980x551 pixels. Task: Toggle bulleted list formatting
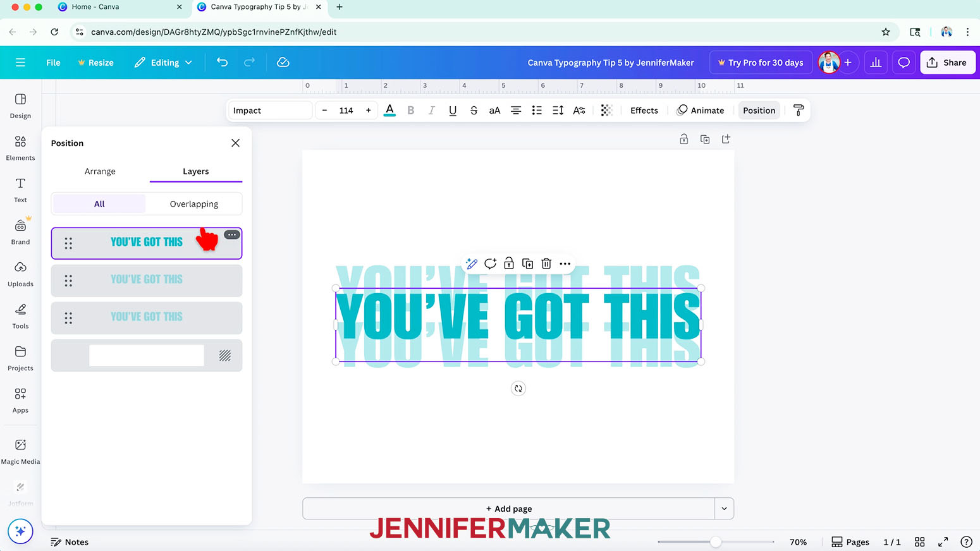(x=537, y=111)
